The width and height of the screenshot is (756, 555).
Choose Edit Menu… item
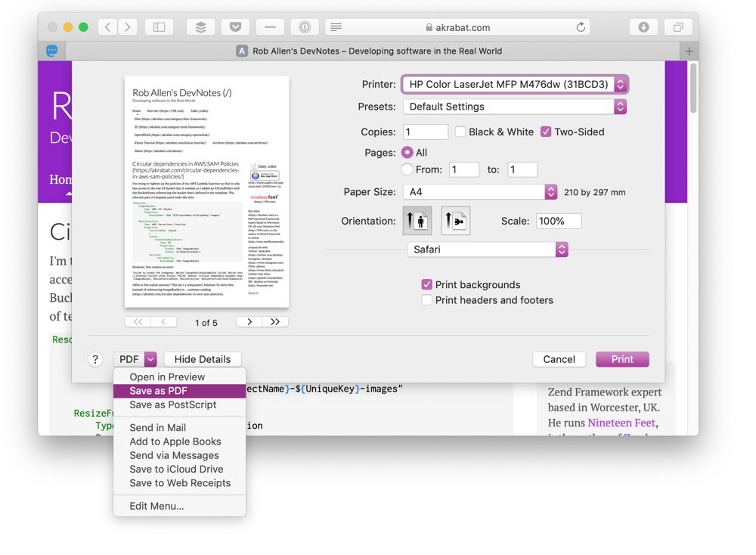[179, 507]
